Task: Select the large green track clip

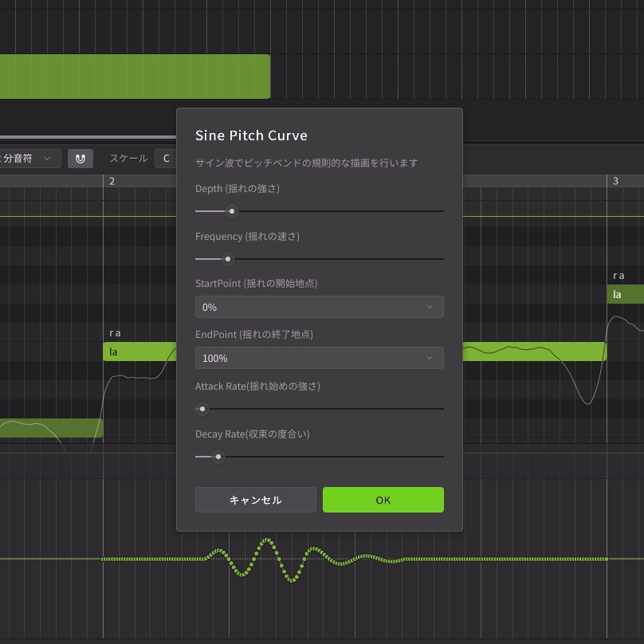Action: (135, 77)
